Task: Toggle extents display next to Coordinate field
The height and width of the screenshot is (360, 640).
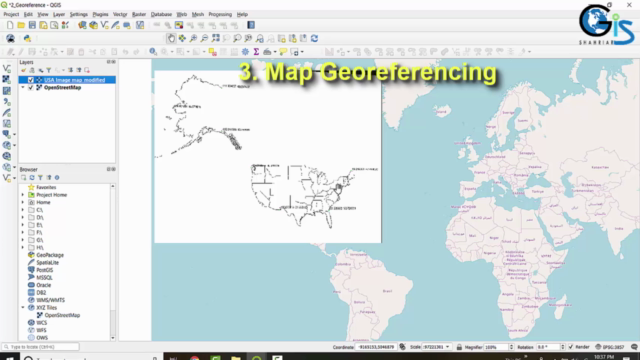Action: point(402,347)
